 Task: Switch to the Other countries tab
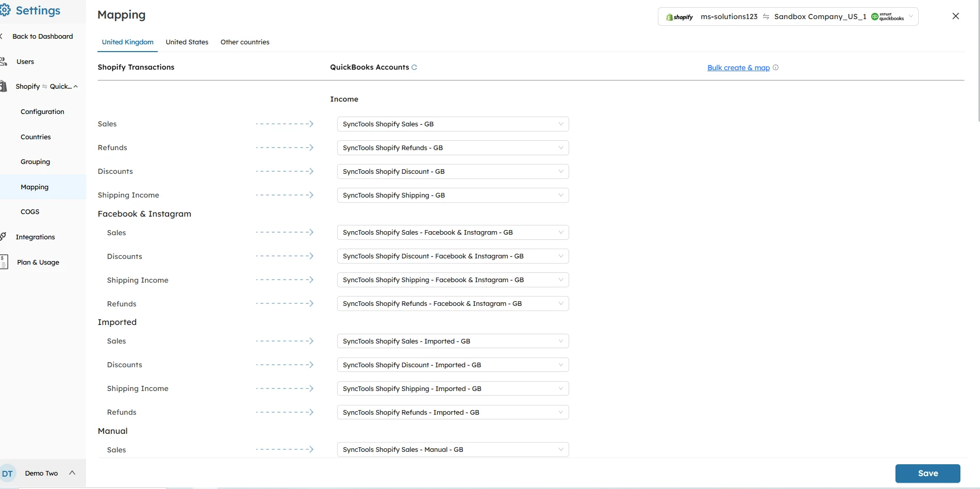tap(245, 42)
